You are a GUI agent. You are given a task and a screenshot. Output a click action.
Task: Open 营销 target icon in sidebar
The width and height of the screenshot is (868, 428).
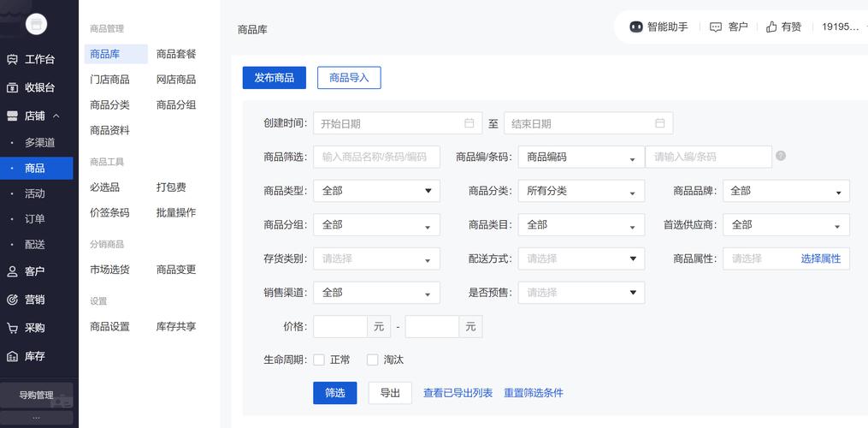point(12,300)
